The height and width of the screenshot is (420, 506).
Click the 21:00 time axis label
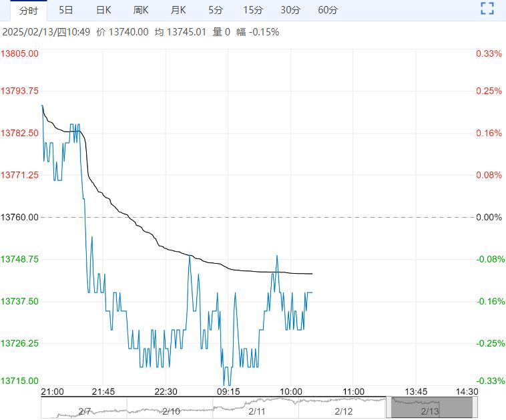coord(52,391)
